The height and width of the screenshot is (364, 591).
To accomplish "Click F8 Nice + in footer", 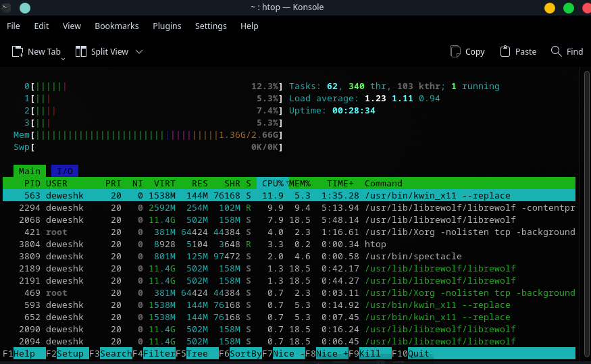I will [x=327, y=353].
